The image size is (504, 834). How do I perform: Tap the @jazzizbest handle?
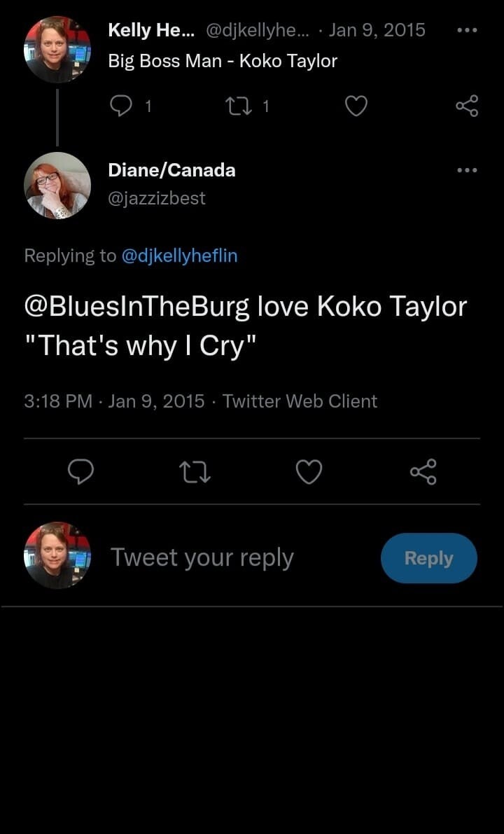(x=157, y=198)
